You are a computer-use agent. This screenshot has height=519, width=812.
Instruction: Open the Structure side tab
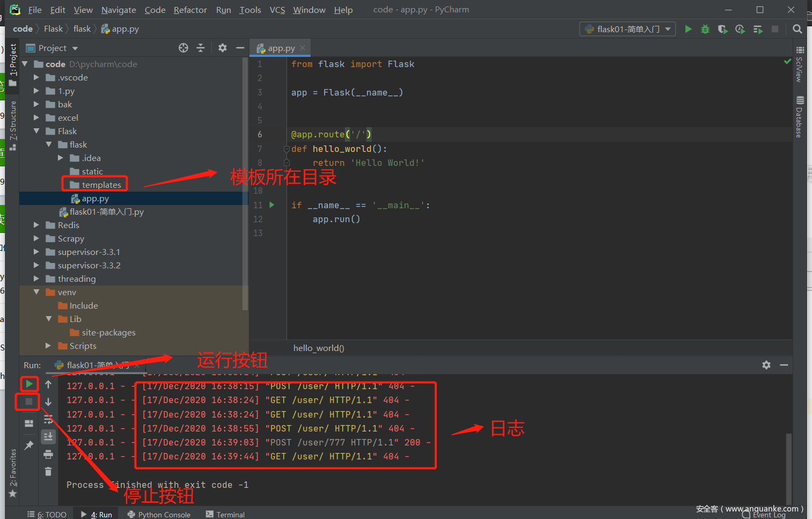click(13, 125)
